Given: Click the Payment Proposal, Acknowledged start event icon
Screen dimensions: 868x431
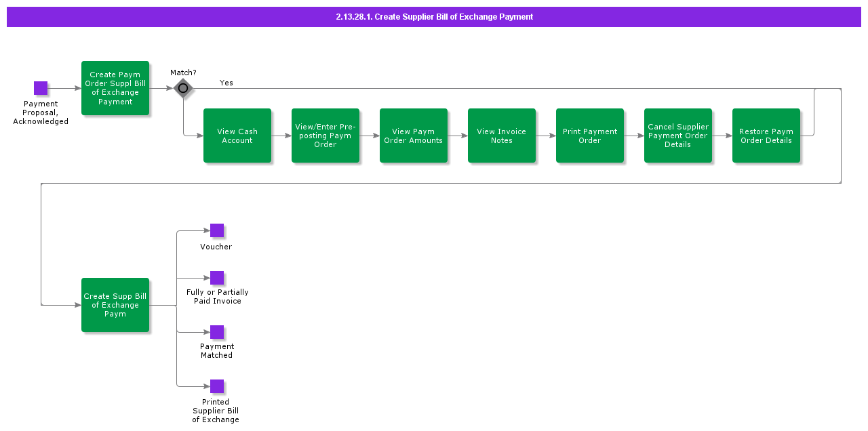Looking at the screenshot, I should tap(41, 88).
